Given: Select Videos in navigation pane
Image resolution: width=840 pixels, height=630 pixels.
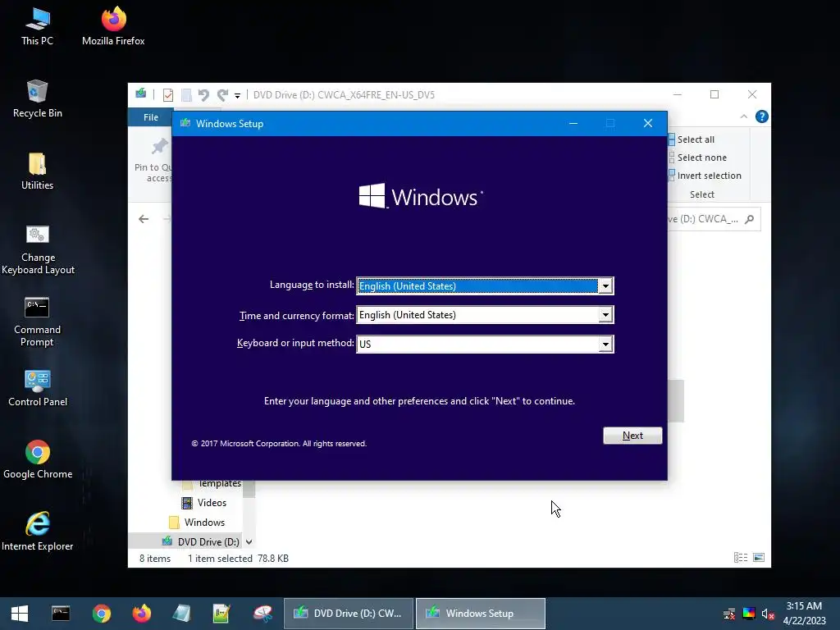Looking at the screenshot, I should [204, 503].
